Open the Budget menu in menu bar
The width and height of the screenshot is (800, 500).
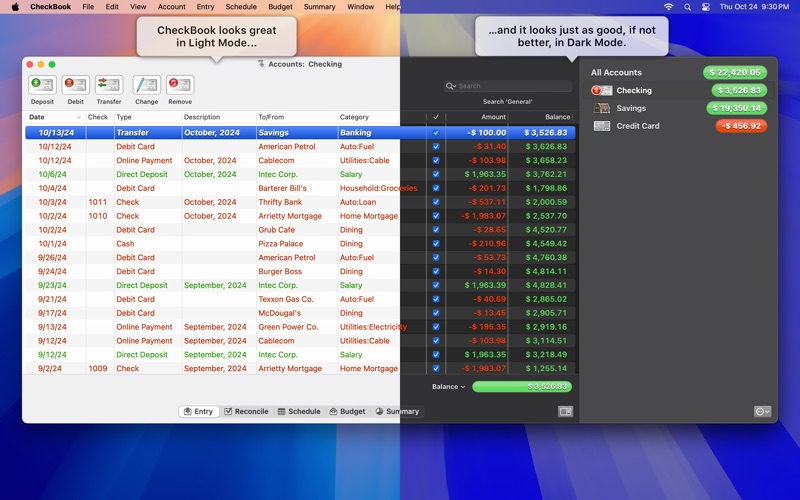281,7
